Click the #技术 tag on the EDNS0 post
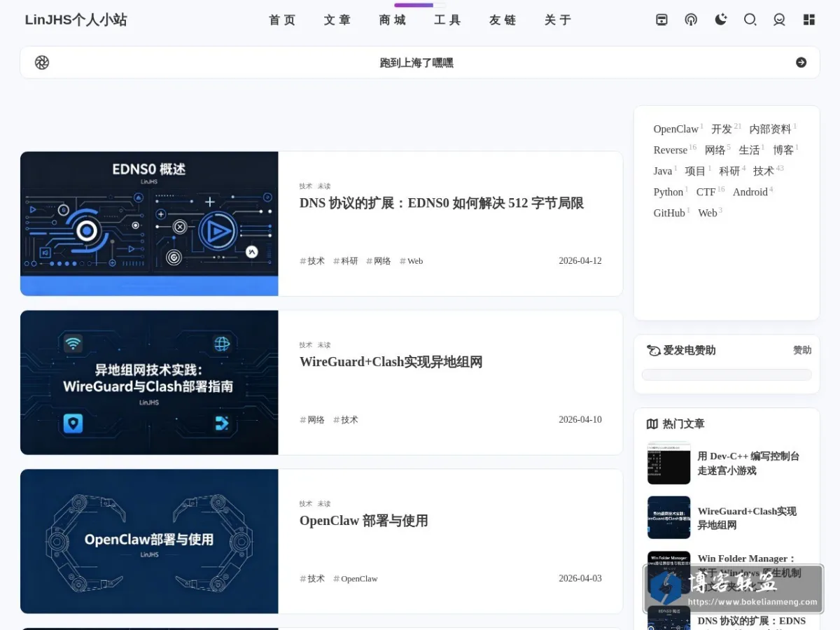840x630 pixels. [312, 261]
